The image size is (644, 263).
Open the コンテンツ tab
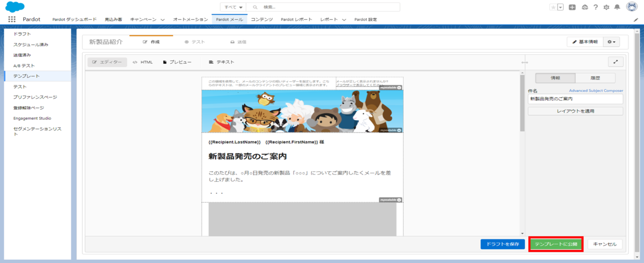262,19
